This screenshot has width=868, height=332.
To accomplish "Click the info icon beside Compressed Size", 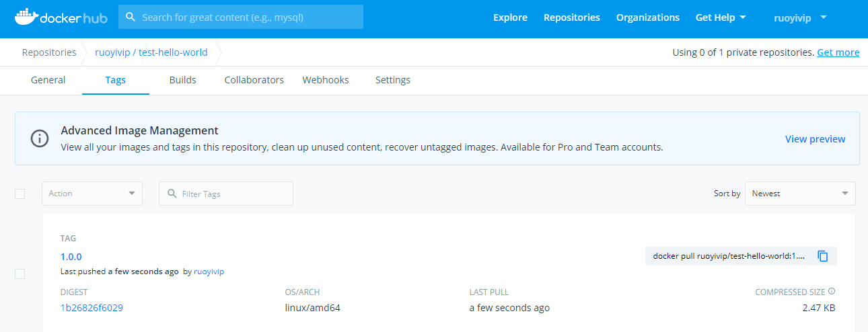I will [x=832, y=292].
